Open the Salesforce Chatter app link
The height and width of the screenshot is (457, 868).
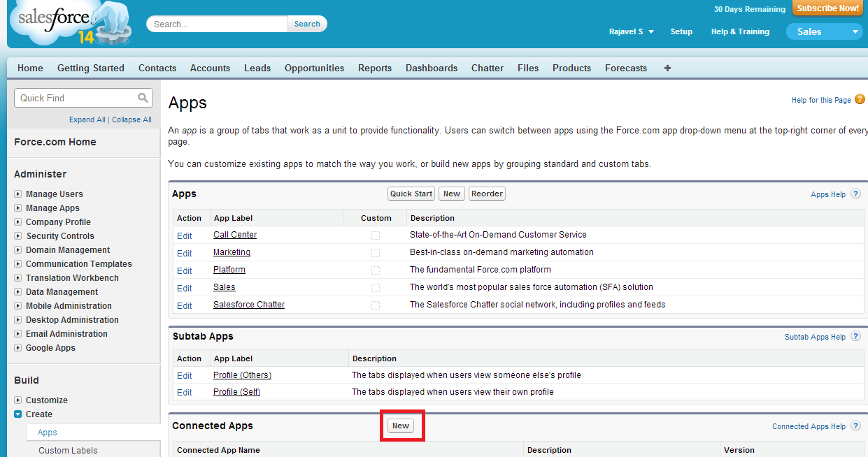249,305
